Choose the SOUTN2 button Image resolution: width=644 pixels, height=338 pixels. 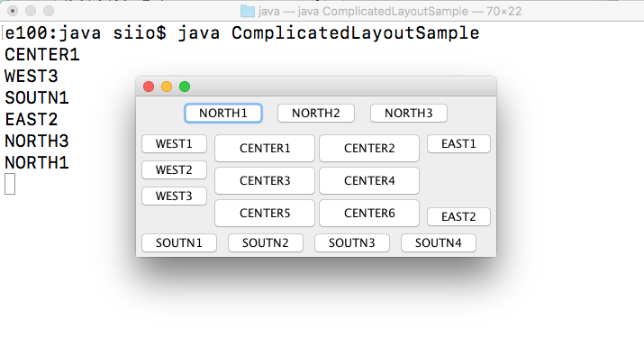click(266, 243)
